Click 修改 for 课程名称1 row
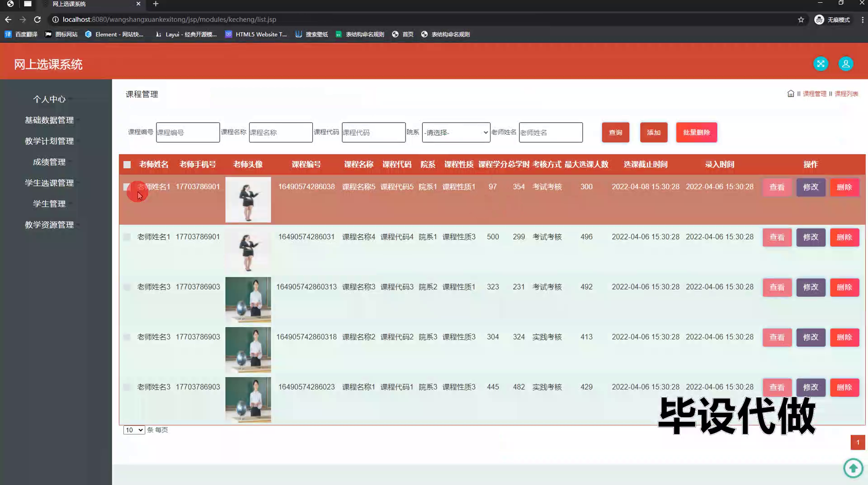Viewport: 868px width, 485px height. click(811, 387)
